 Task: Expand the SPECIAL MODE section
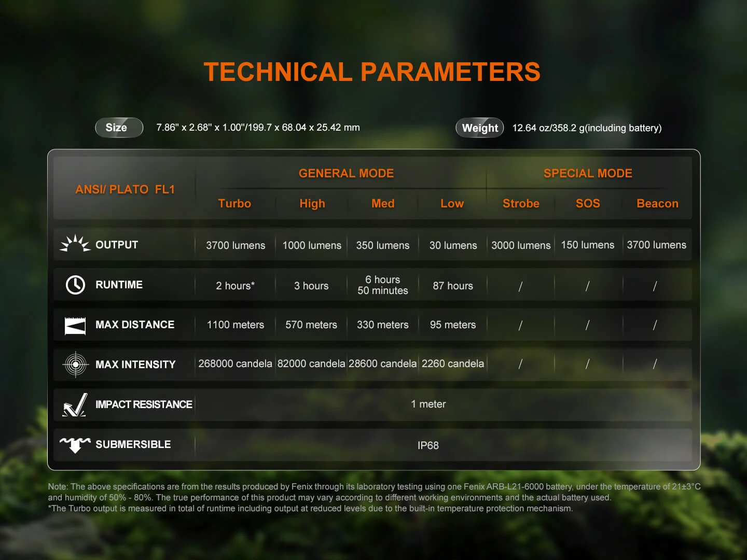coord(588,173)
